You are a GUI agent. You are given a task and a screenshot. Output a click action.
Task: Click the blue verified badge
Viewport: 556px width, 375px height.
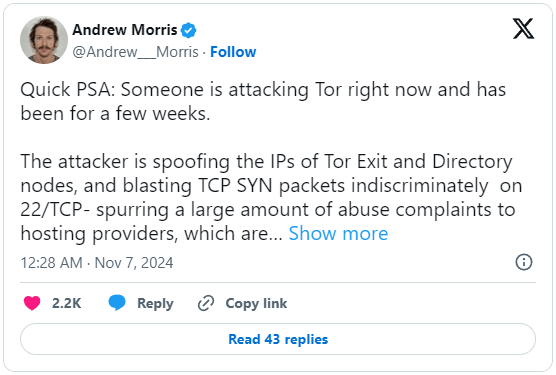[188, 30]
